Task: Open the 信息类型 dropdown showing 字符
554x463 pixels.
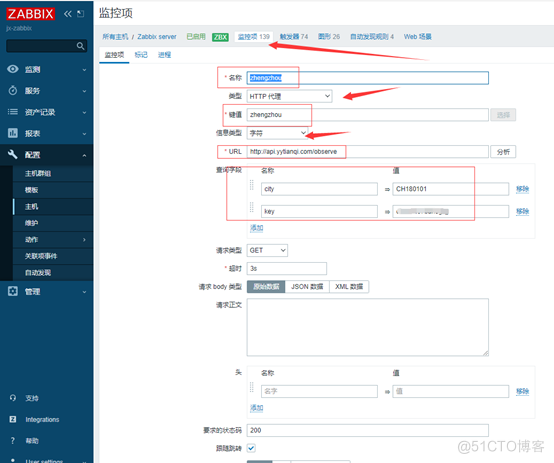Action: 277,133
